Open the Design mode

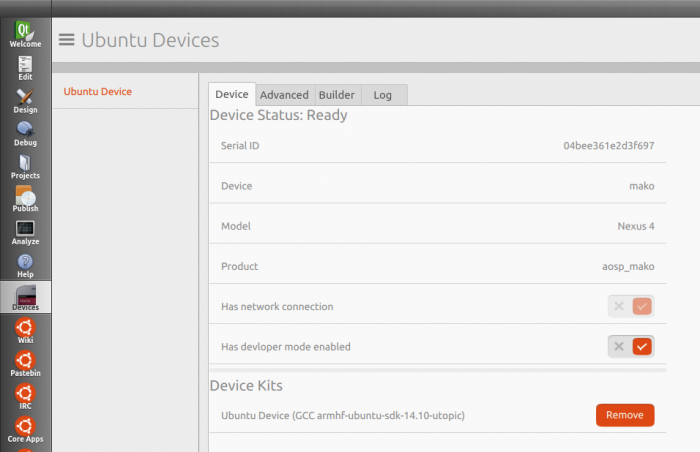click(25, 101)
